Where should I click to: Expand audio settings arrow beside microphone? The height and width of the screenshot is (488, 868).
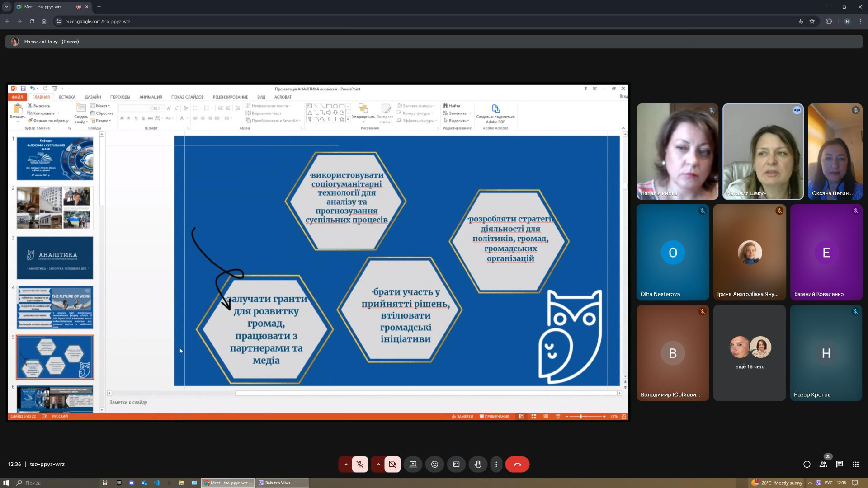[346, 464]
